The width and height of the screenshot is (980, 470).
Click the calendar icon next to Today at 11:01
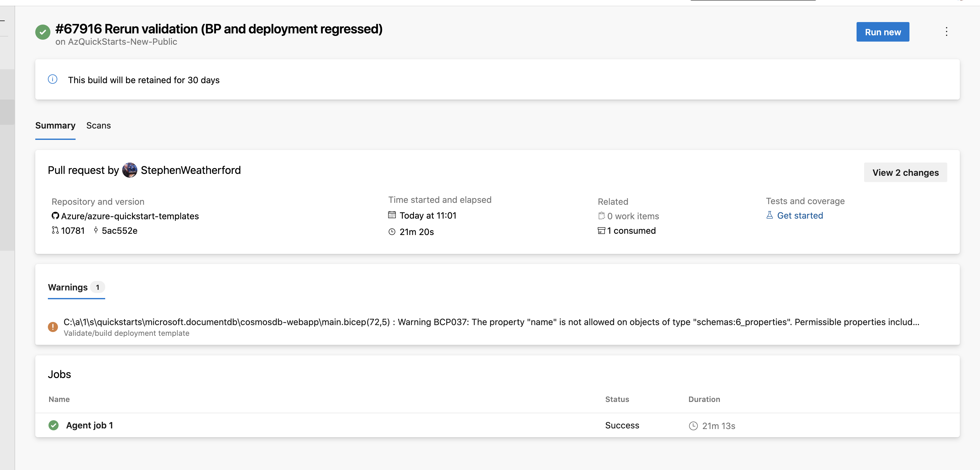coord(392,215)
